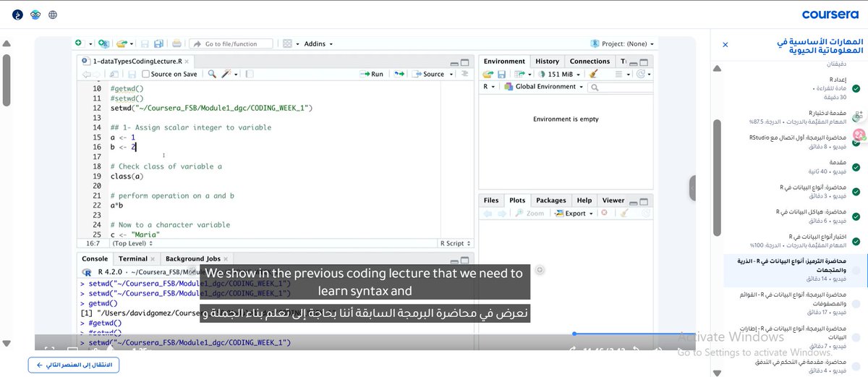Click the create project icon in RStudio toolbar
The image size is (868, 377).
(x=103, y=43)
